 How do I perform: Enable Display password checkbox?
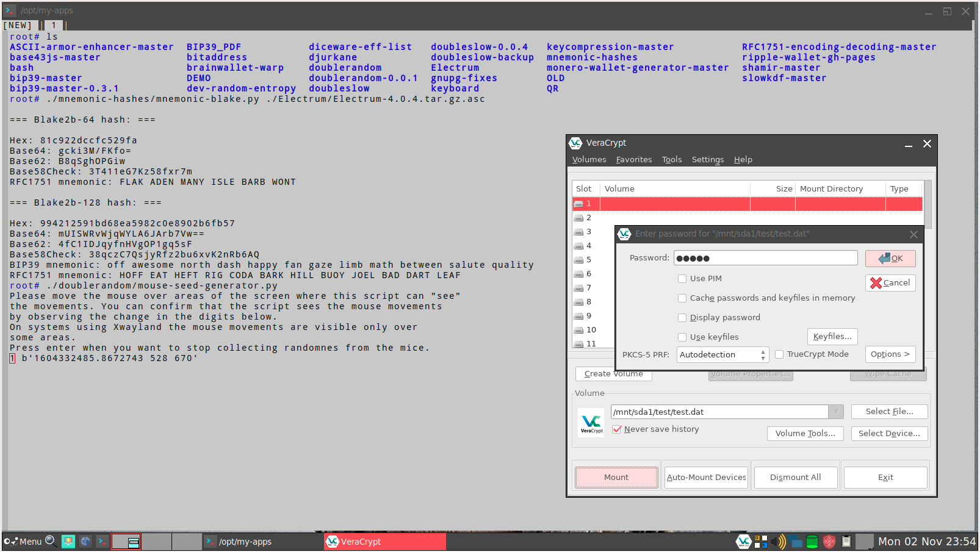click(x=682, y=318)
